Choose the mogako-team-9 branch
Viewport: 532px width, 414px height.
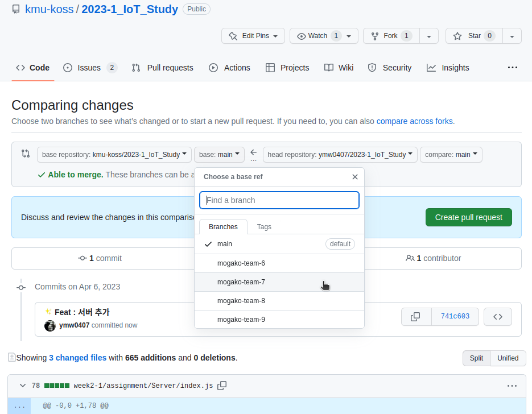(279, 320)
